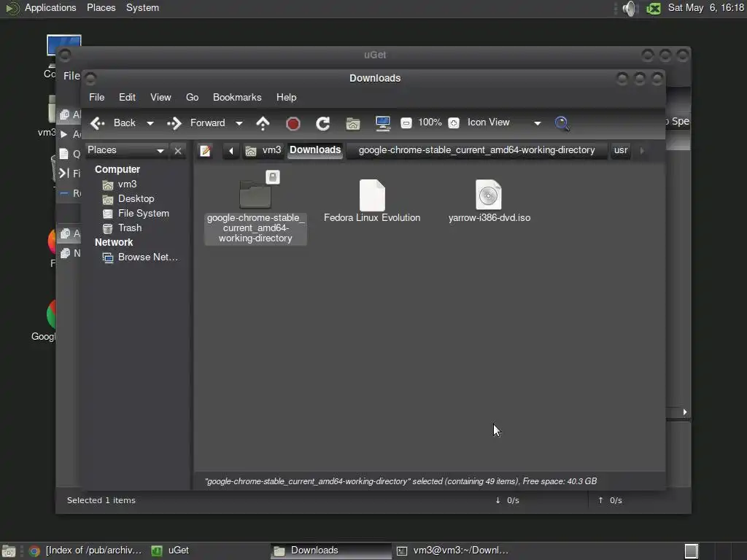Image resolution: width=747 pixels, height=560 pixels.
Task: Open the Edit menu
Action: click(x=127, y=97)
